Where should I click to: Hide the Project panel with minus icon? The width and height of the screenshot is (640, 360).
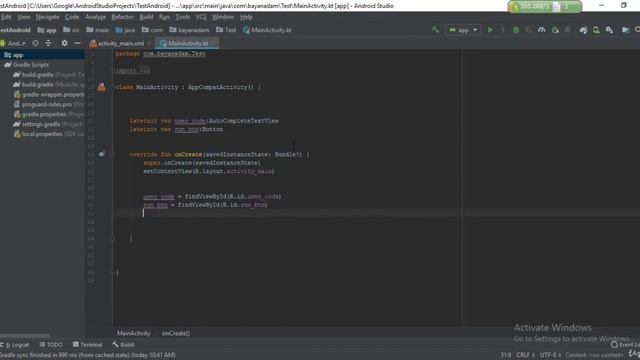[77, 43]
